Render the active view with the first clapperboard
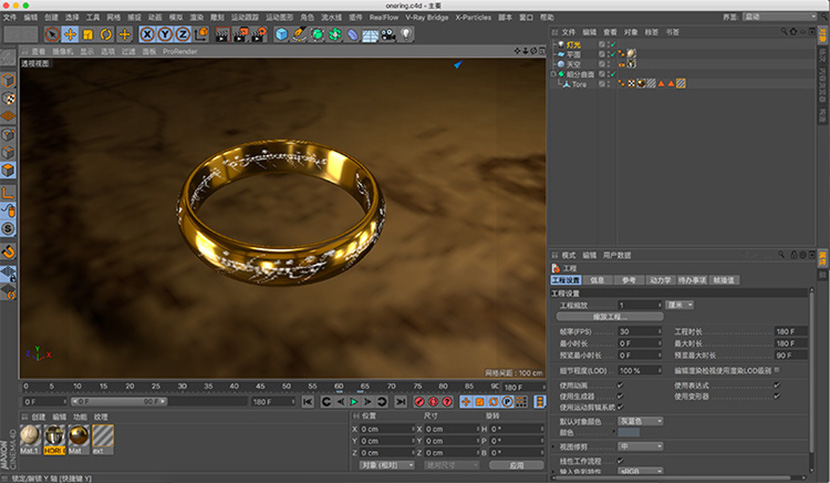The width and height of the screenshot is (830, 483). (222, 35)
